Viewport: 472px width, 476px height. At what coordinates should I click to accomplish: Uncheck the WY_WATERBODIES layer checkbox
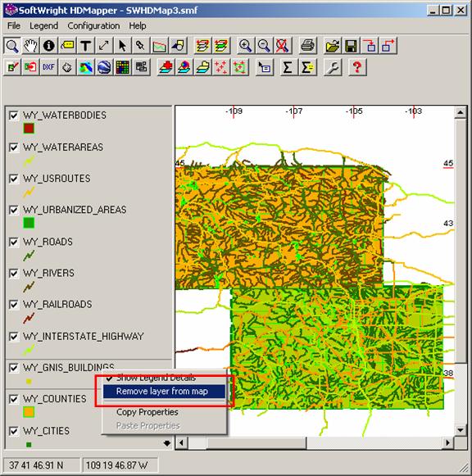14,116
